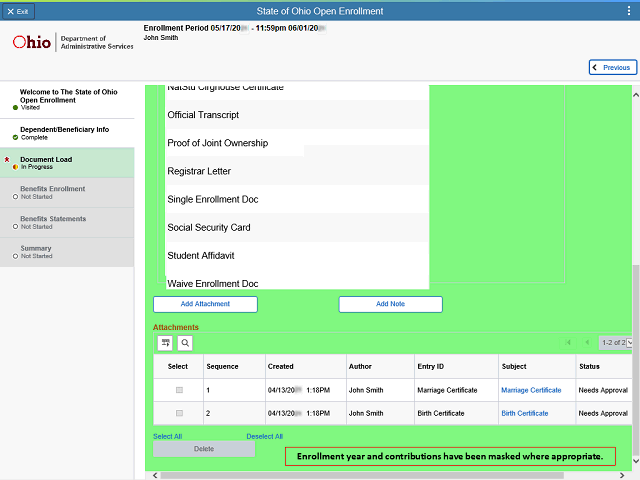This screenshot has height=480, width=640.
Task: Choose Single Enrollment Doc option
Action: (297, 199)
